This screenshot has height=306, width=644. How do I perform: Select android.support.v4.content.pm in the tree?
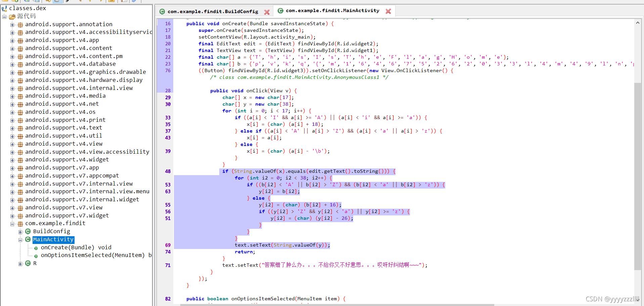(x=74, y=56)
